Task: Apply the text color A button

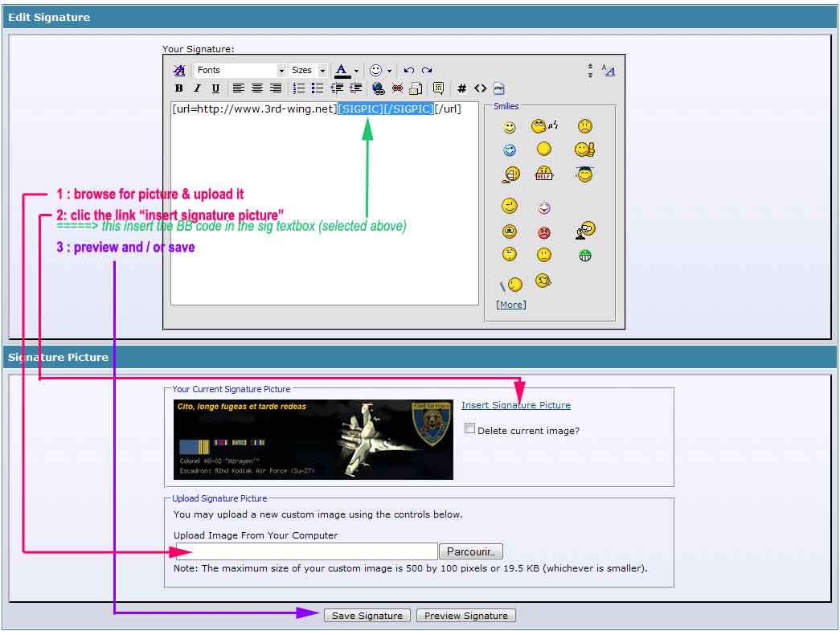Action: pos(342,70)
